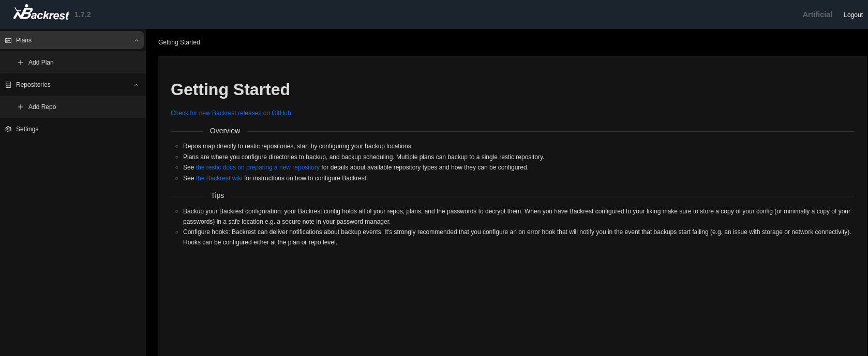Click the Plans calendar icon in sidebar

click(8, 40)
